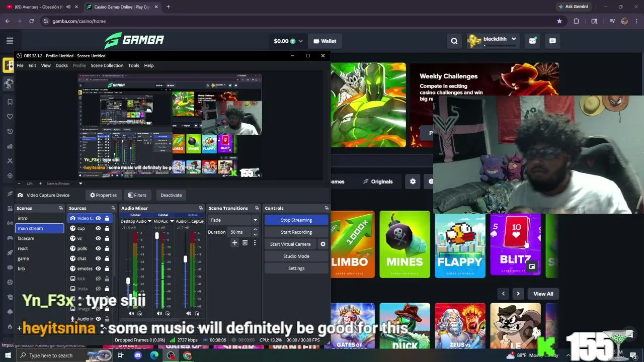Select the main stream scene
Screen dimensions: 644x362
coord(40,228)
